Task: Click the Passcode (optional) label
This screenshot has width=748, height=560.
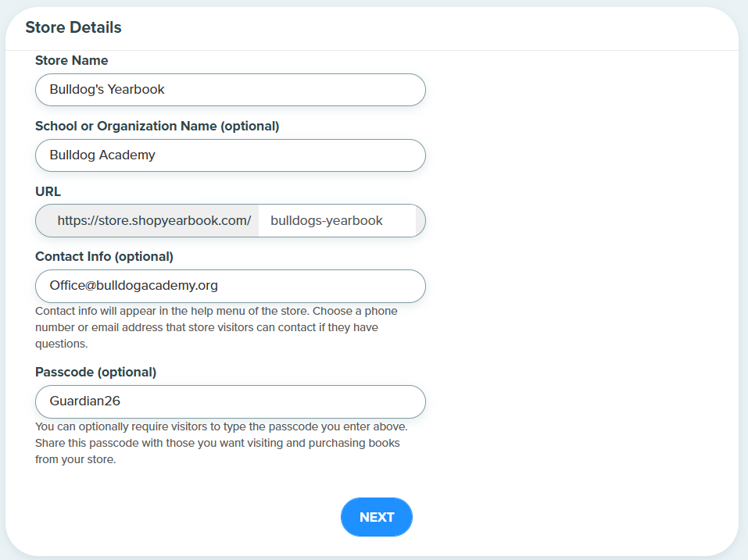Action: 95,373
